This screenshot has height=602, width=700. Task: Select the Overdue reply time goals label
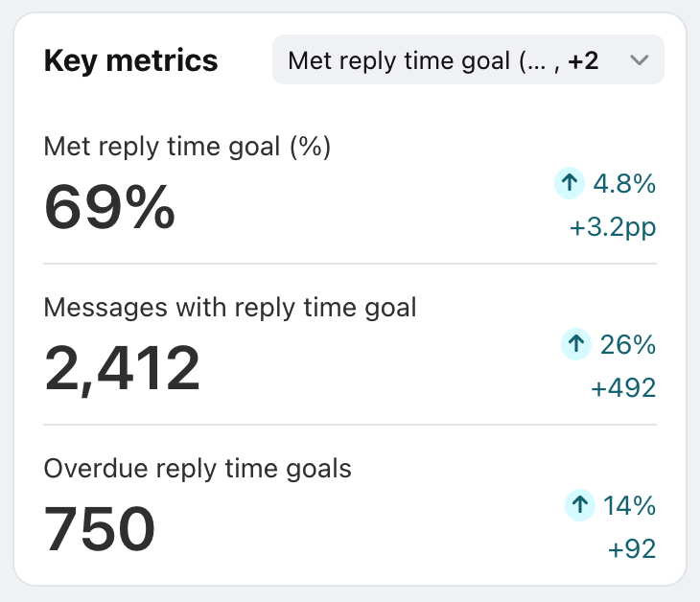pyautogui.click(x=198, y=469)
